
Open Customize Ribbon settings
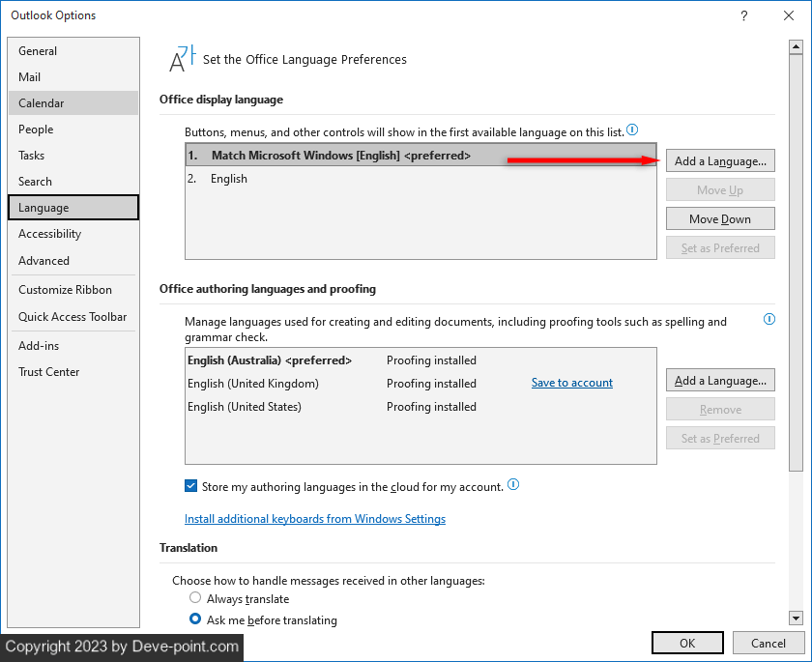click(x=73, y=290)
